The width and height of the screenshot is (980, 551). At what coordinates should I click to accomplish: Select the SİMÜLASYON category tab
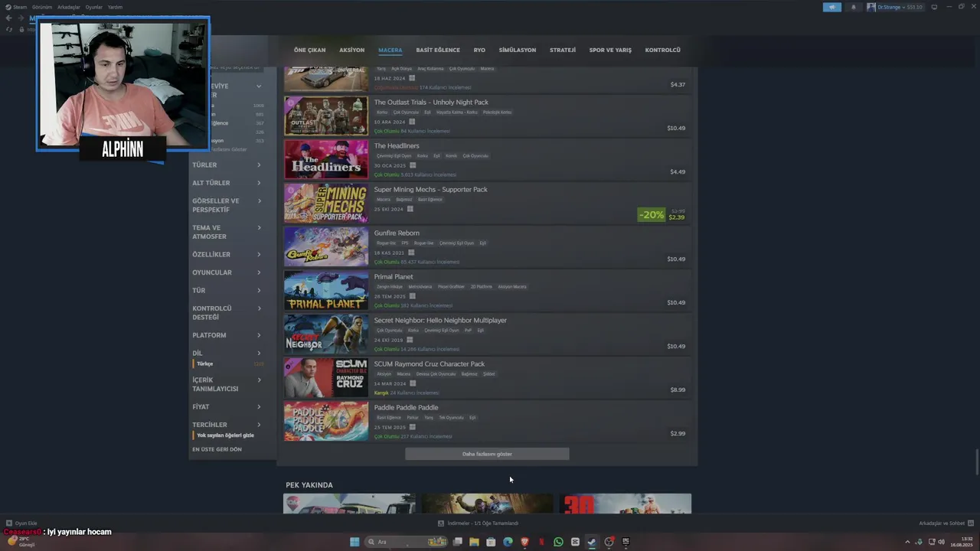tap(518, 50)
